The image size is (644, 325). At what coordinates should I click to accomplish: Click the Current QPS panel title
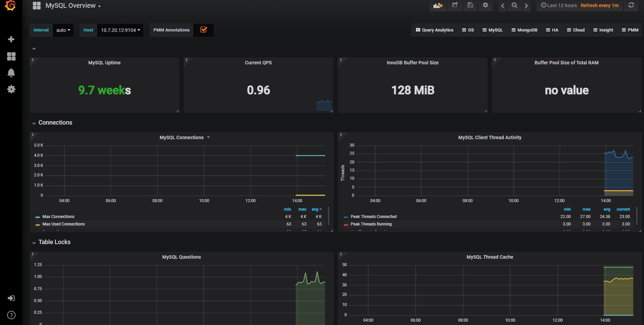tap(258, 63)
